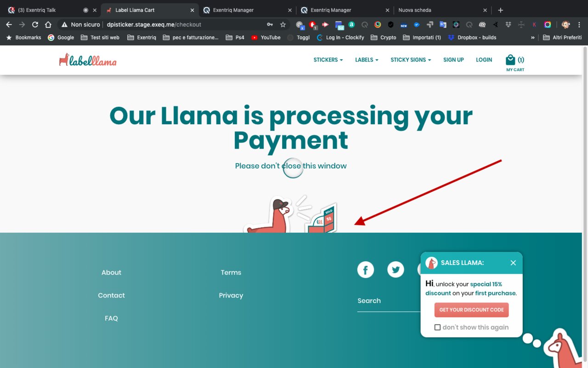Click the Facebook social icon in footer
The image size is (588, 368).
pyautogui.click(x=366, y=270)
